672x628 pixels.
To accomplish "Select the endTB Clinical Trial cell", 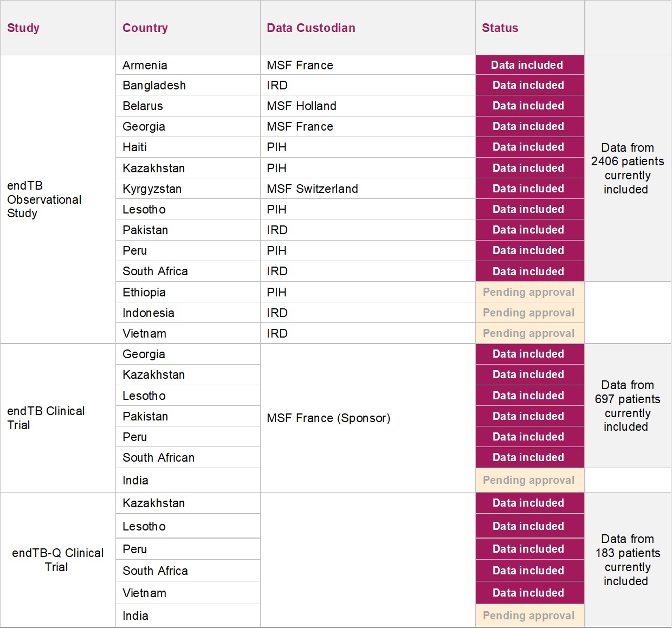I will pyautogui.click(x=46, y=418).
